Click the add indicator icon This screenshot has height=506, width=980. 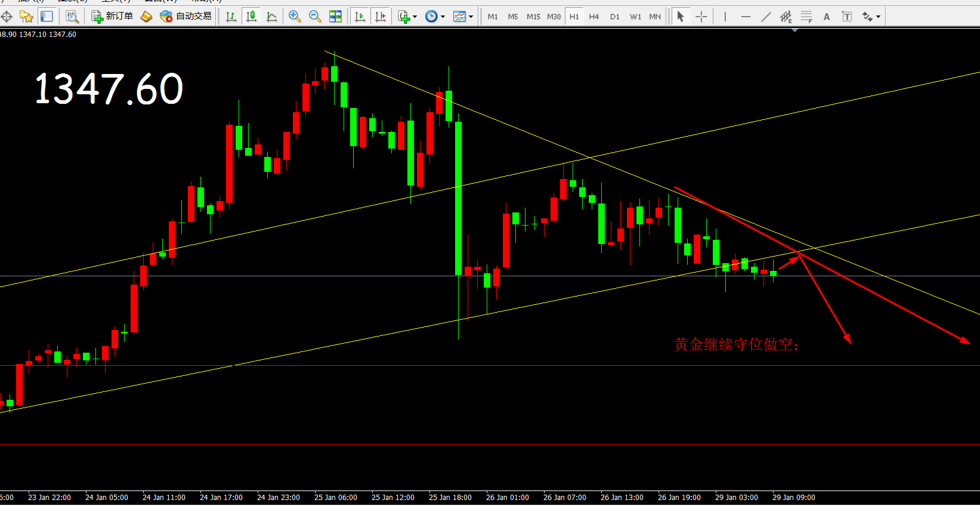pyautogui.click(x=404, y=17)
